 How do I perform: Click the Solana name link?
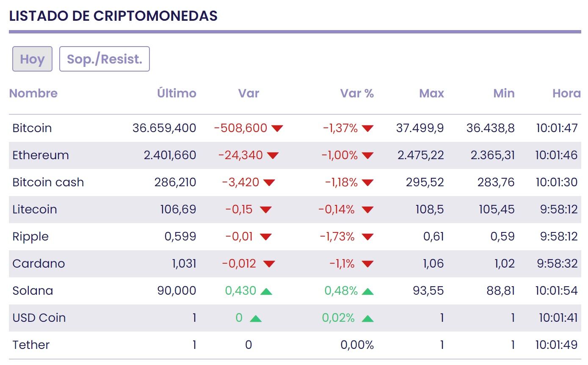pyautogui.click(x=33, y=290)
